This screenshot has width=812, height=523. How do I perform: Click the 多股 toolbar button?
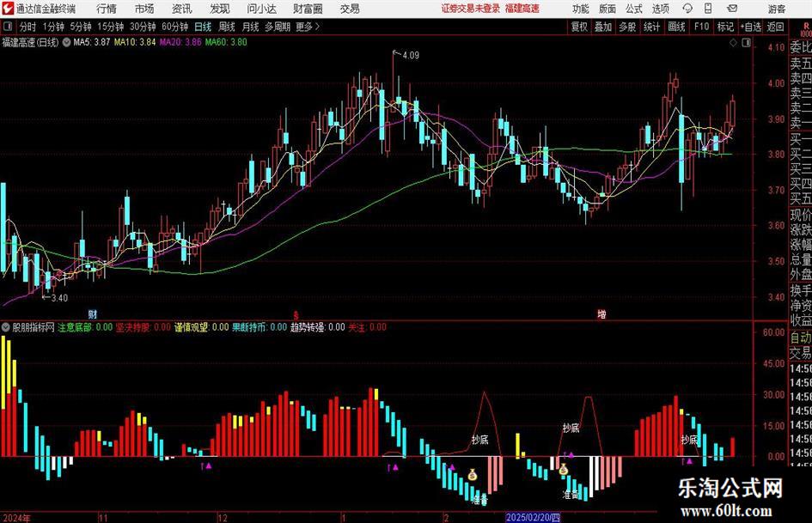click(627, 27)
